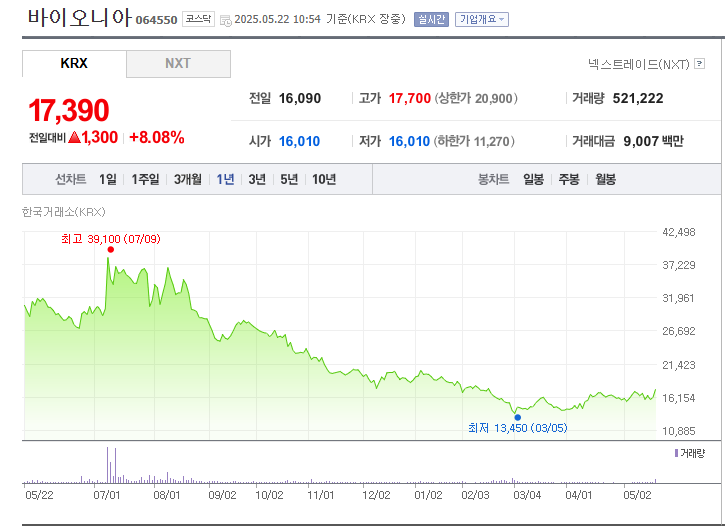Click the 07/01 date label on axis
725x526 pixels.
107,495
